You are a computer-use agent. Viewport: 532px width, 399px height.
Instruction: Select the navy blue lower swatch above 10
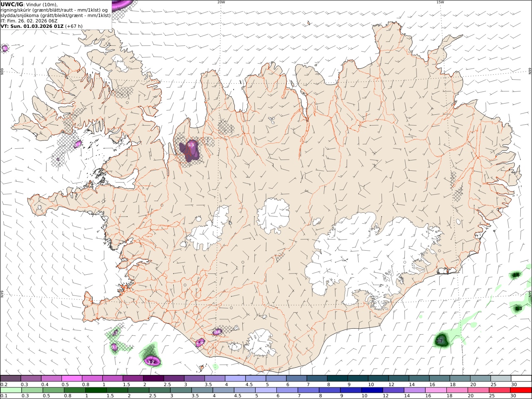click(372, 390)
